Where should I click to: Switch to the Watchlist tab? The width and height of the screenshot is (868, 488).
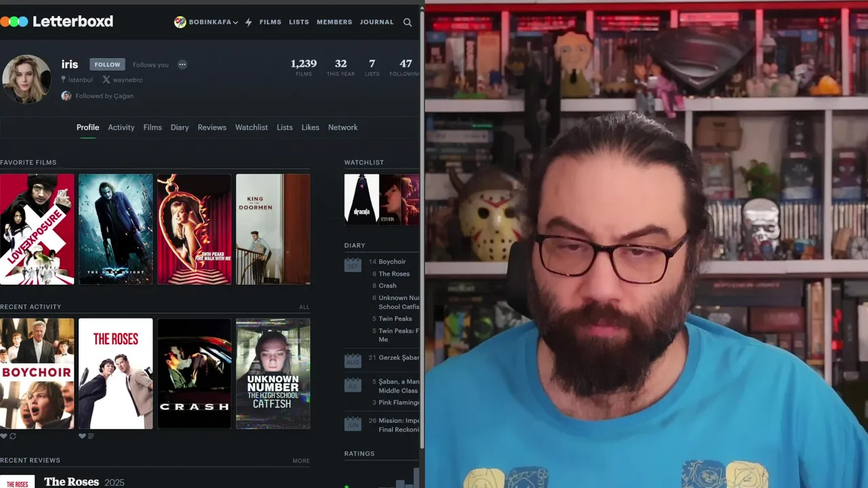click(252, 127)
